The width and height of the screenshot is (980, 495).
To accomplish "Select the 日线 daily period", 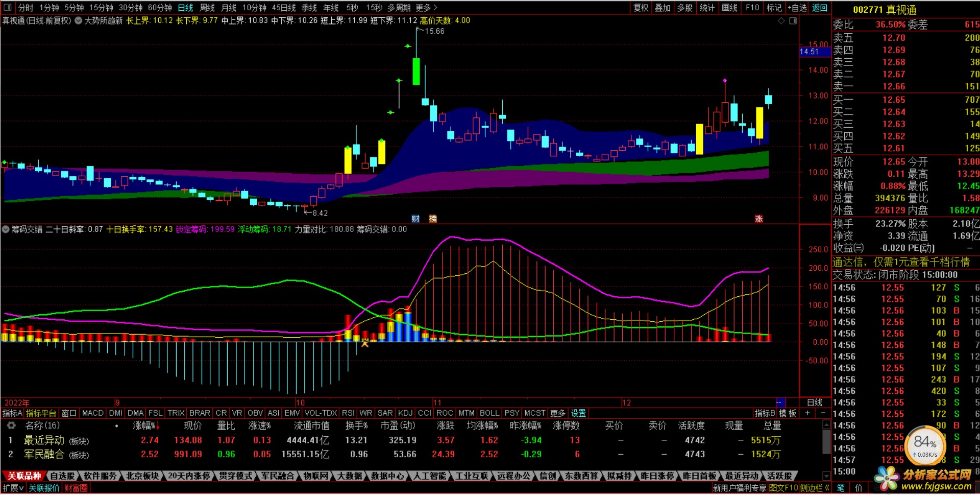I will (185, 8).
